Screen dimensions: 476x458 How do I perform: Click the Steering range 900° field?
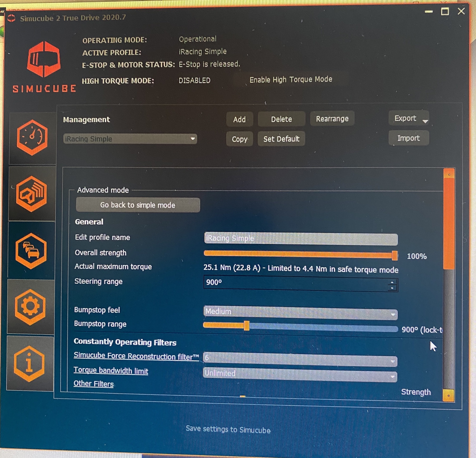point(301,284)
